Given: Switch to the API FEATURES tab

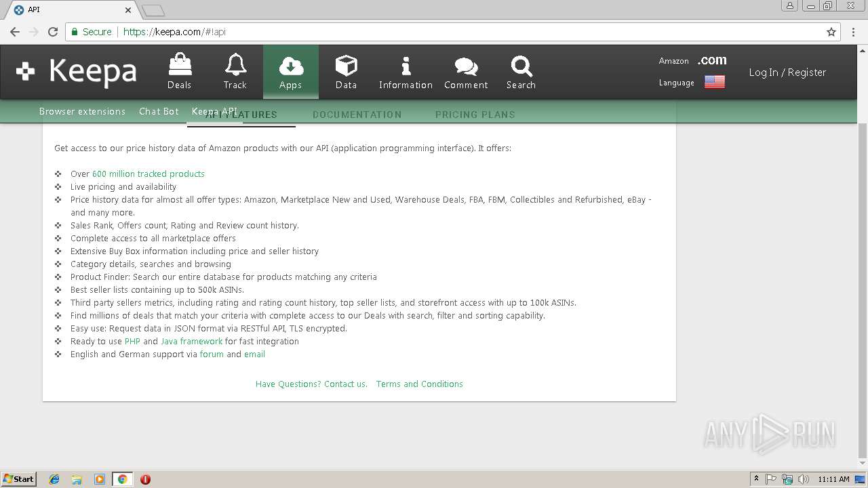Looking at the screenshot, I should (241, 115).
